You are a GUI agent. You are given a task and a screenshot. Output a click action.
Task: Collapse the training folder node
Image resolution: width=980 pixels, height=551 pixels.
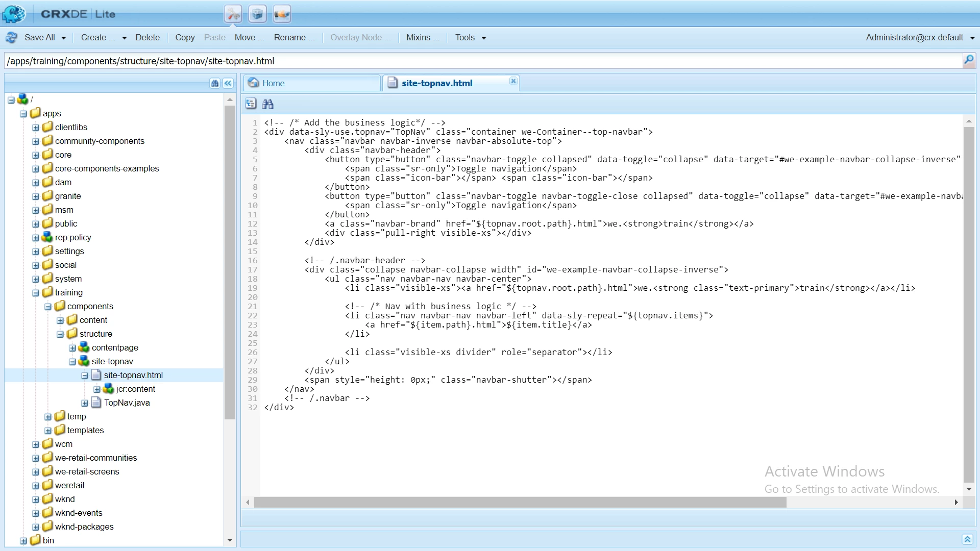[x=36, y=293]
